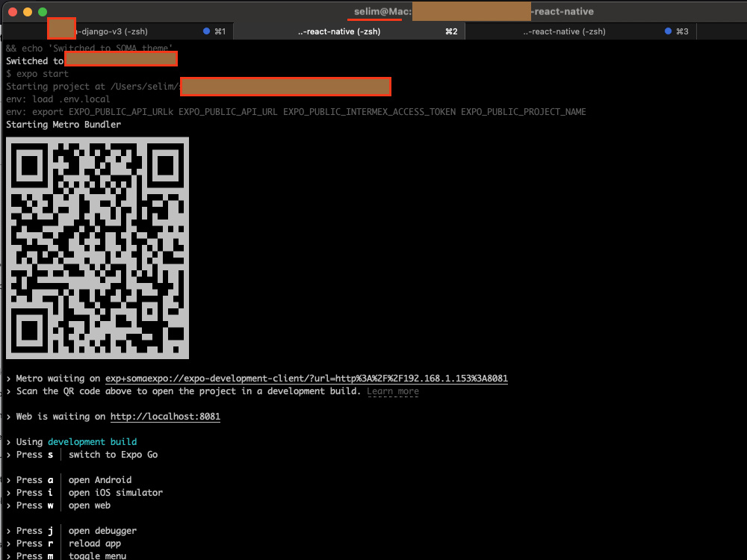Click the '$ expo start' command line
The image size is (747, 560).
(37, 74)
